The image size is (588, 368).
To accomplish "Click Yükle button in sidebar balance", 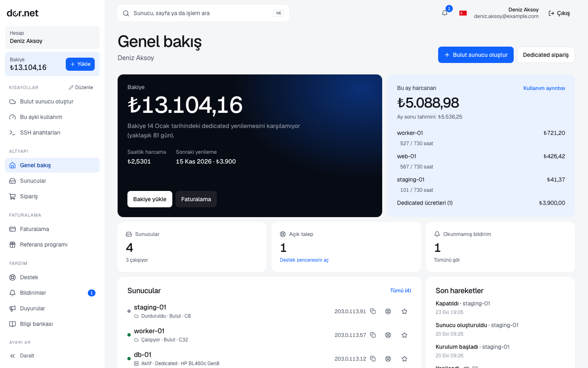I will point(80,64).
